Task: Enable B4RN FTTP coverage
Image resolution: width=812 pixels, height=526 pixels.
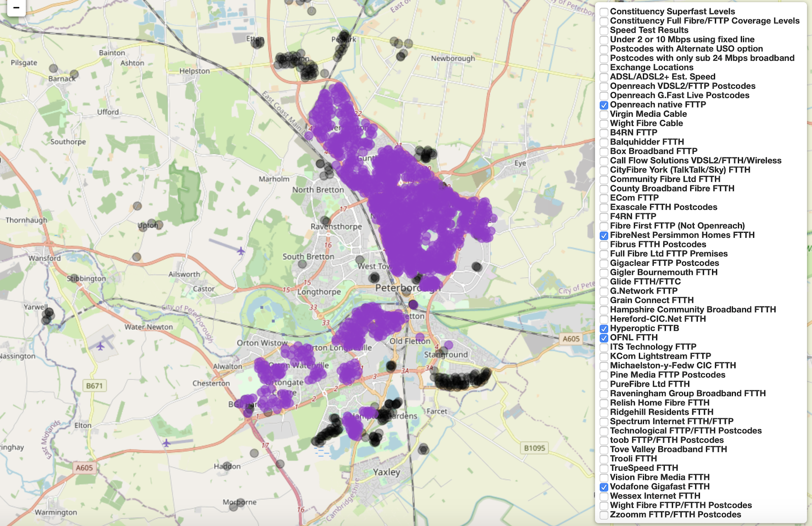Action: coord(603,132)
